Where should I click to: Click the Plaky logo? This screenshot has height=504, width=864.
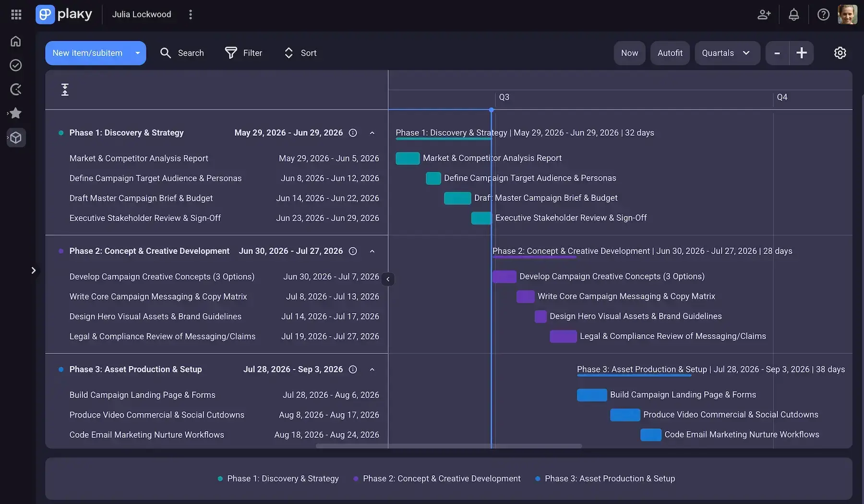64,14
